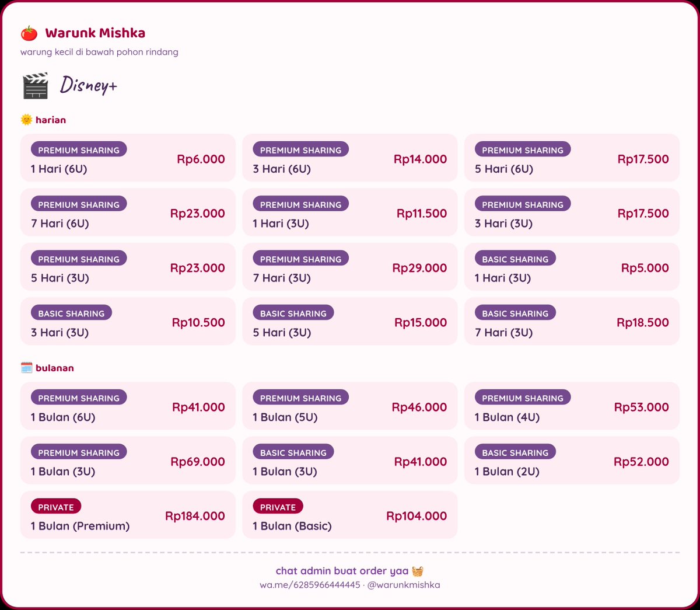The width and height of the screenshot is (700, 610).
Task: Click the '1 Bulan (5U)' plan label
Action: (x=285, y=417)
